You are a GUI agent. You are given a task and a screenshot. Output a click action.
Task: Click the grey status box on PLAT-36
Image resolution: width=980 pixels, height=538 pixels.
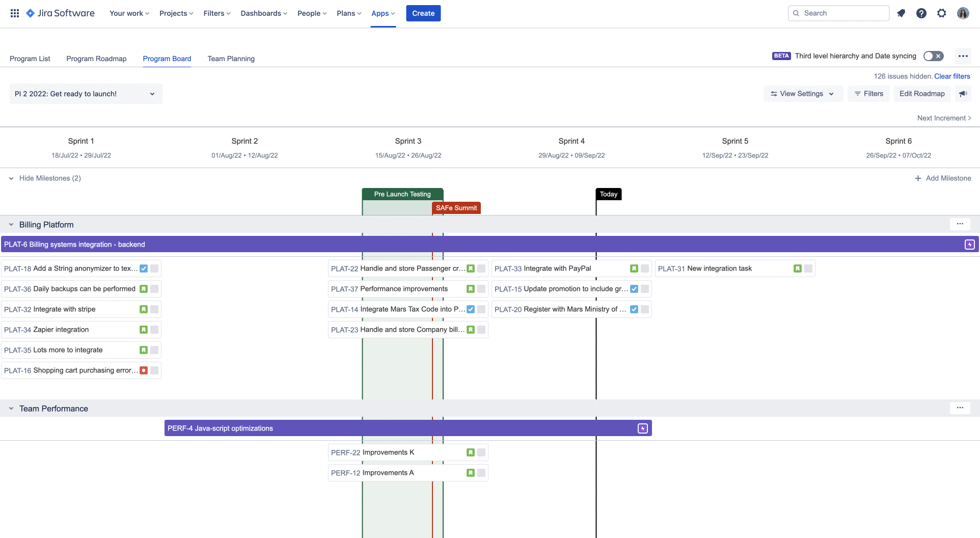point(154,289)
